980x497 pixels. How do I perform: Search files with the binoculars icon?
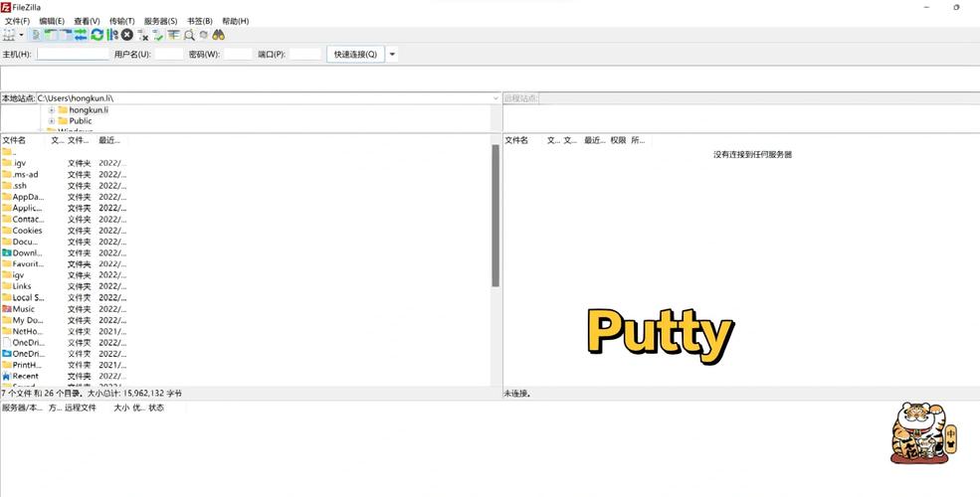click(218, 35)
